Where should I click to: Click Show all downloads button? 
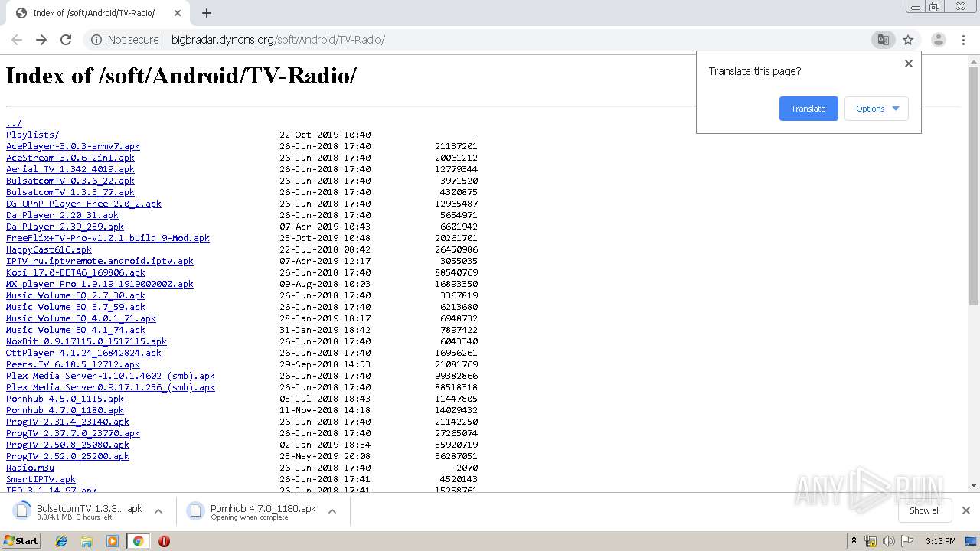[925, 510]
